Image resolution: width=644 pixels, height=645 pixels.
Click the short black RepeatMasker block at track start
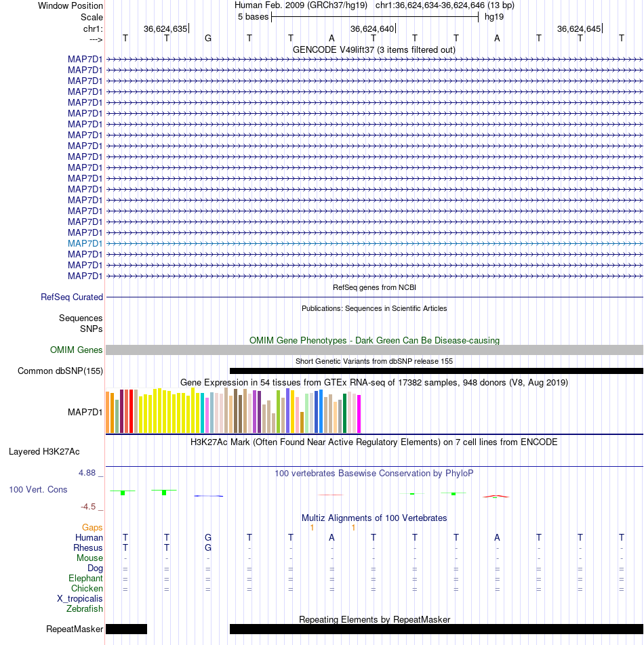[126, 629]
